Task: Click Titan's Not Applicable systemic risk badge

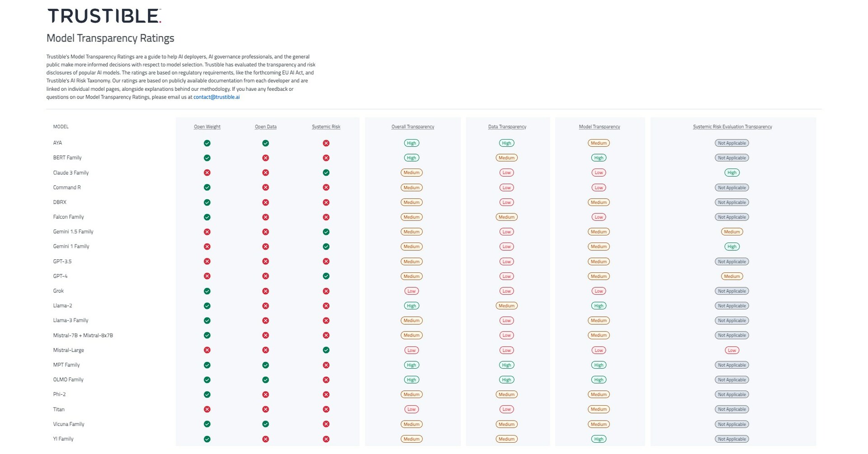Action: click(732, 409)
